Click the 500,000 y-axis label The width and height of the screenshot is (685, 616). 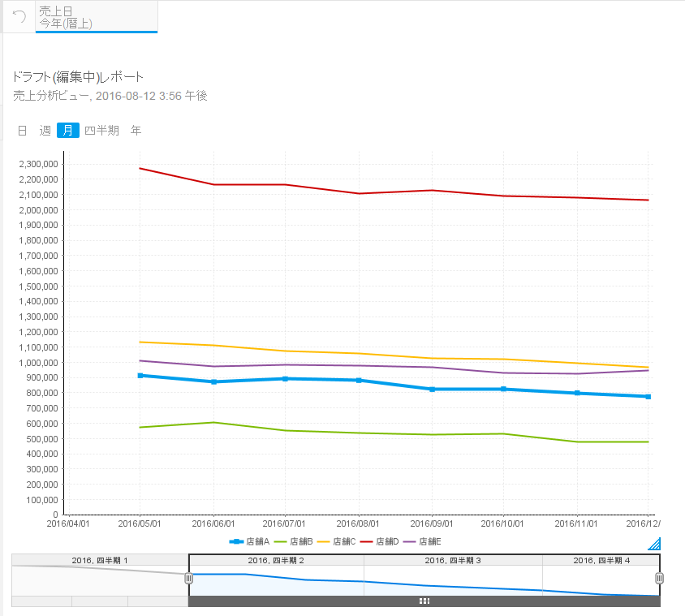click(42, 439)
